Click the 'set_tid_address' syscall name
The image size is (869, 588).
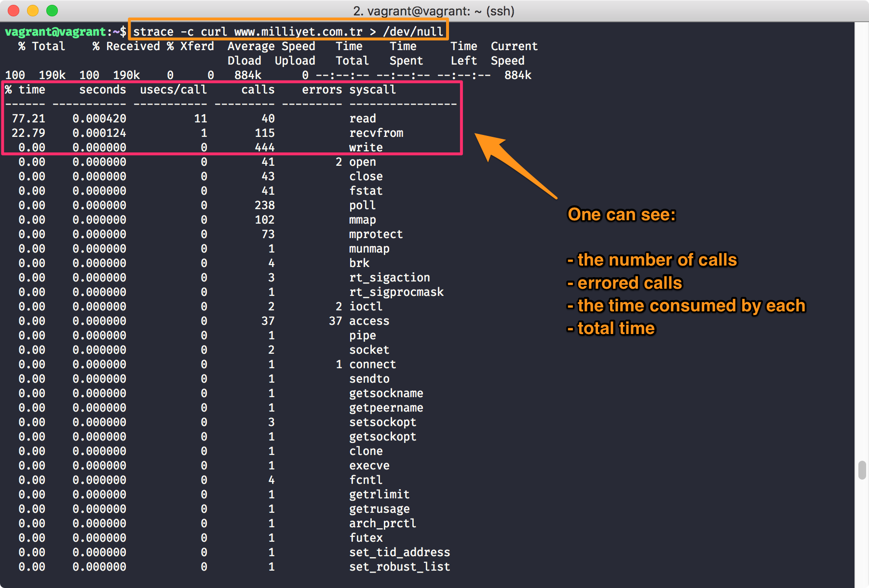pyautogui.click(x=400, y=552)
